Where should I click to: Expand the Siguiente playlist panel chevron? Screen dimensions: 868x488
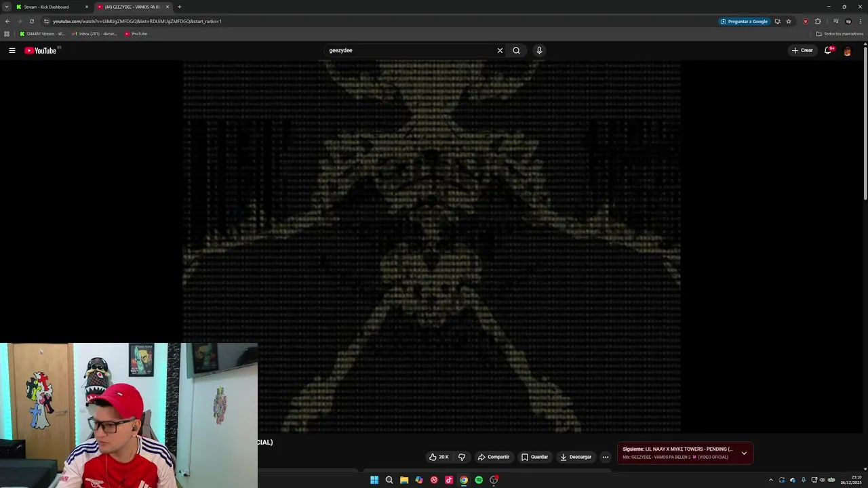[744, 453]
